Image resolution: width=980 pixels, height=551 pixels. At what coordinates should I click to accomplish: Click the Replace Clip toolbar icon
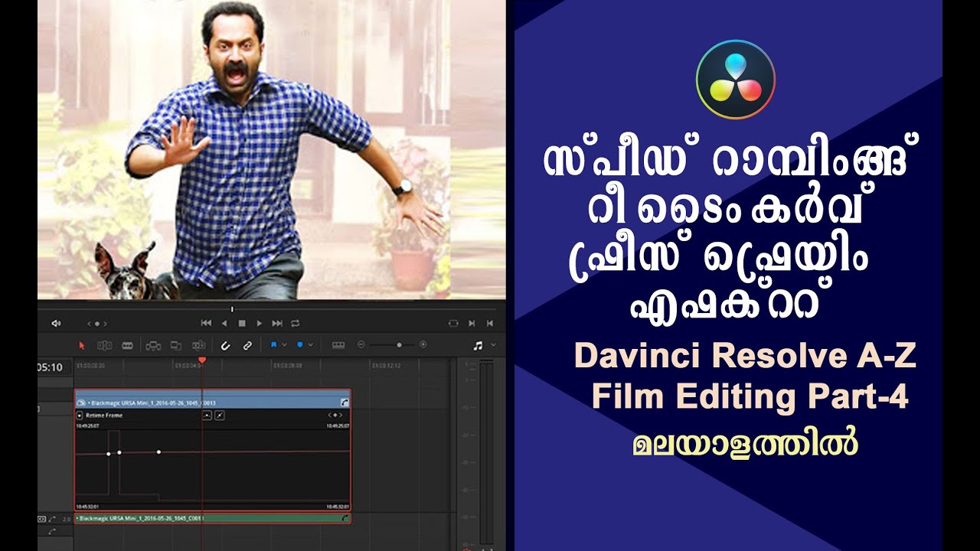(199, 345)
